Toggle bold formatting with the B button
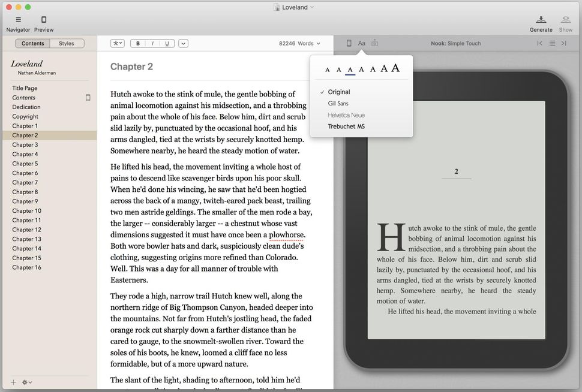The height and width of the screenshot is (392, 582). click(137, 43)
